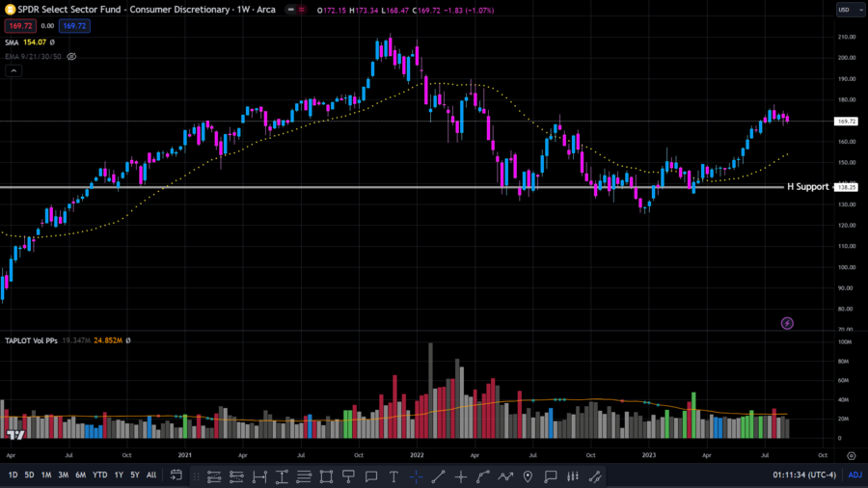Open the 01:11:34 (UTC-4) timezone menu
Image resolution: width=868 pixels, height=488 pixels.
[x=804, y=474]
